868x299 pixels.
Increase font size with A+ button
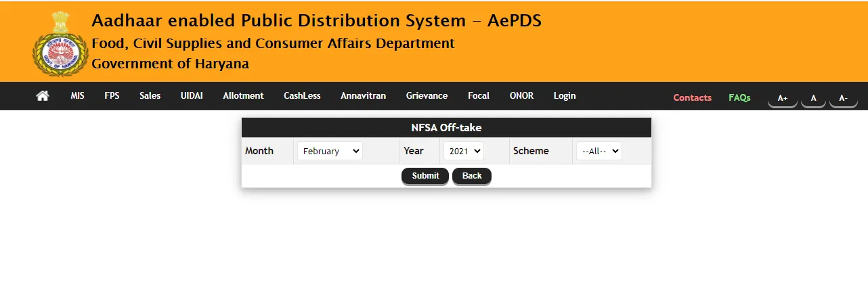click(783, 98)
